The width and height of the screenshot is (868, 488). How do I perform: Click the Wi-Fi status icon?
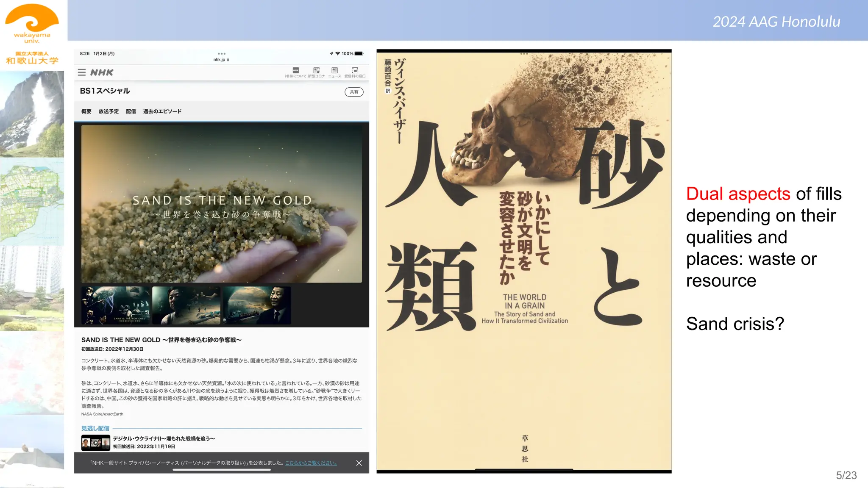338,53
